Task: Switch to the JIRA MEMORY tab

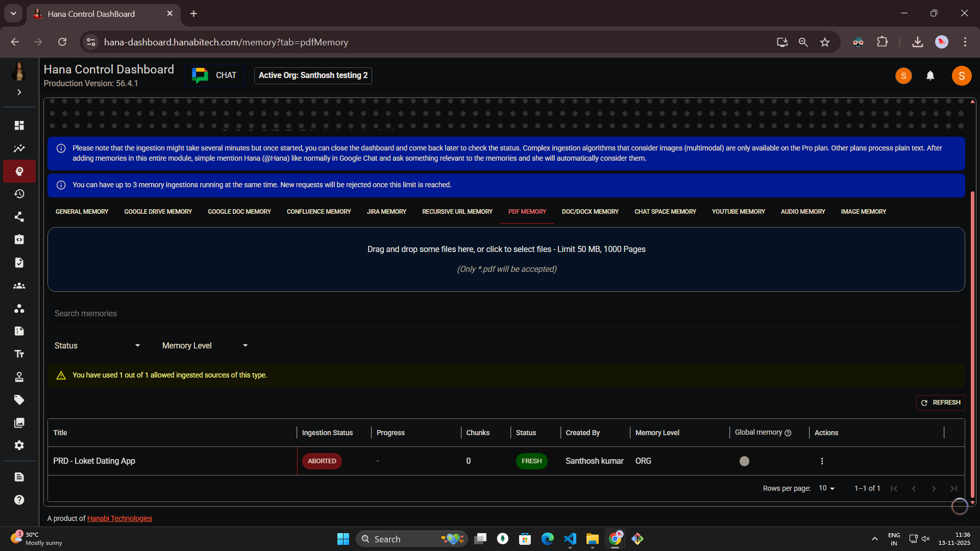Action: click(x=386, y=211)
